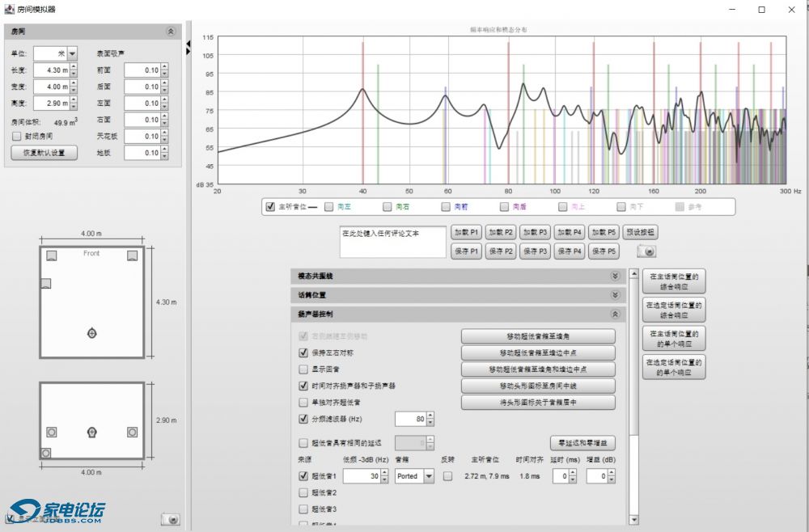Toggle the 主听音位 trace checkbox
The image size is (809, 532).
pos(270,207)
